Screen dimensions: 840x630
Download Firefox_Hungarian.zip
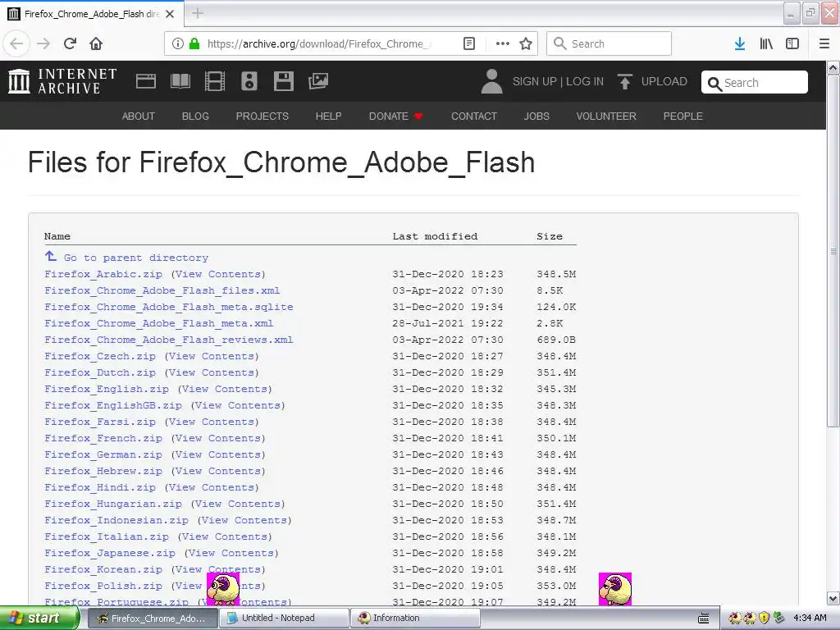(x=112, y=504)
